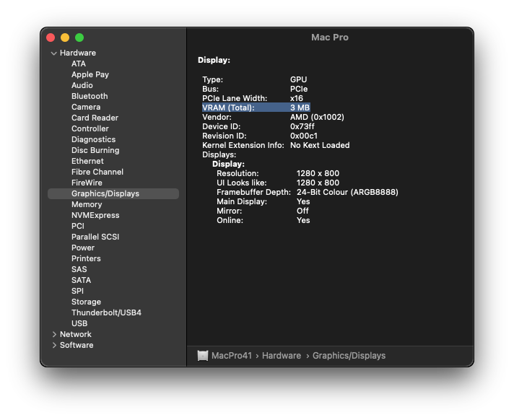Click the Mac Pro icon in path bar
The height and width of the screenshot is (420, 514).
click(x=203, y=356)
